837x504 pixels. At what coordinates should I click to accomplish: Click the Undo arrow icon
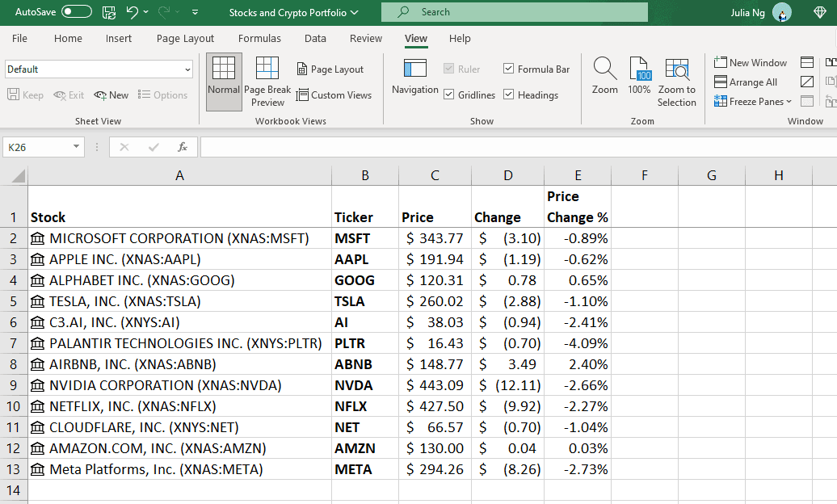click(x=132, y=12)
